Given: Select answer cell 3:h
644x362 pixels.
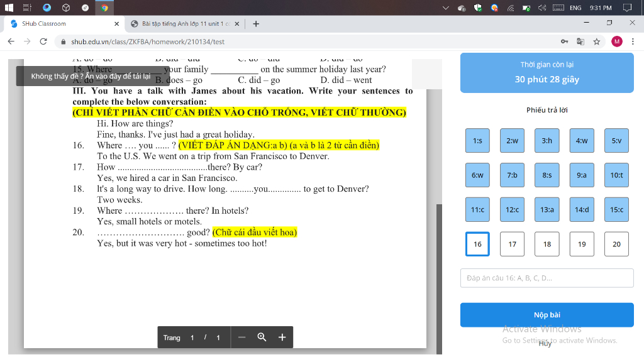Looking at the screenshot, I should coord(547,141).
